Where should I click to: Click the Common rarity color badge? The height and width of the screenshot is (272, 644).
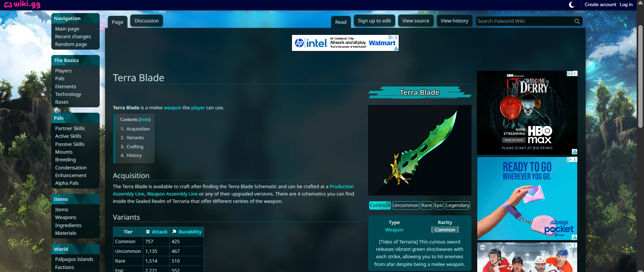click(x=445, y=230)
